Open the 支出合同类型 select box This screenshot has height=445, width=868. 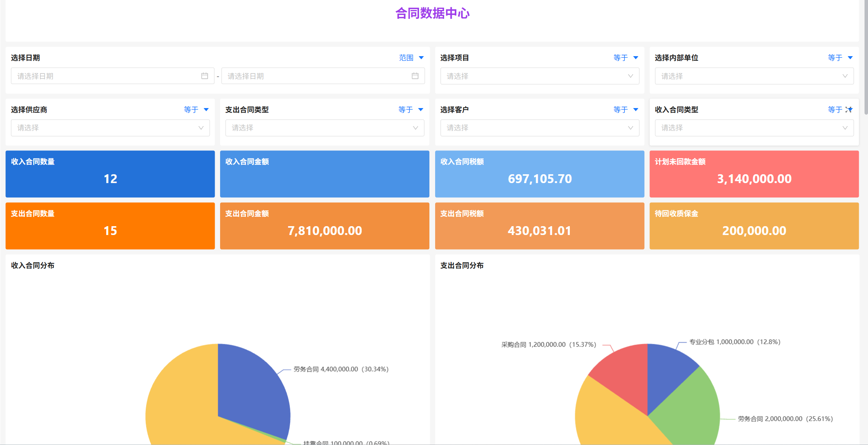point(324,128)
